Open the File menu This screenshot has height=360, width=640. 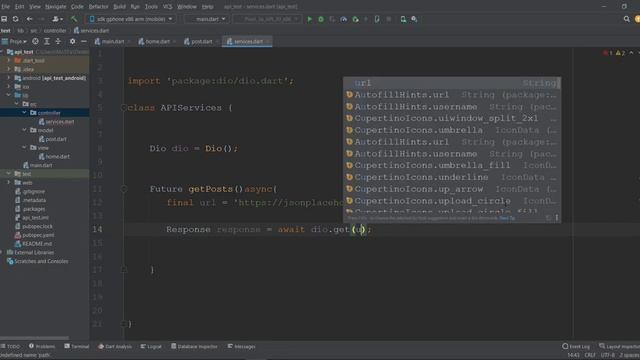pos(5,7)
